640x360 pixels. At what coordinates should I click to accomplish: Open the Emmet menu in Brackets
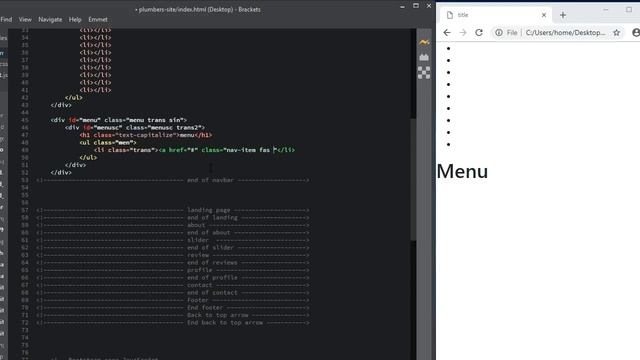(98, 20)
